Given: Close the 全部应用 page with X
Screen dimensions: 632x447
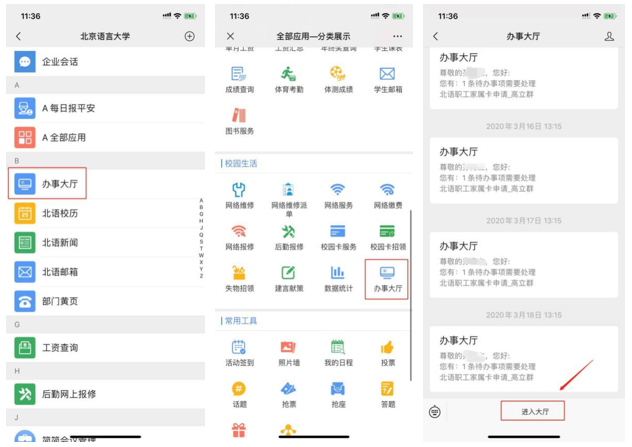Looking at the screenshot, I should click(230, 36).
